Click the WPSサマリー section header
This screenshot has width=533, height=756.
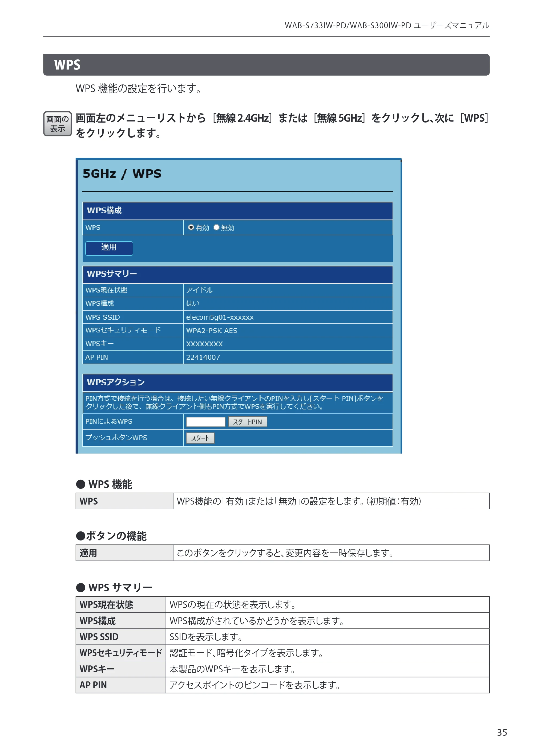(237, 274)
